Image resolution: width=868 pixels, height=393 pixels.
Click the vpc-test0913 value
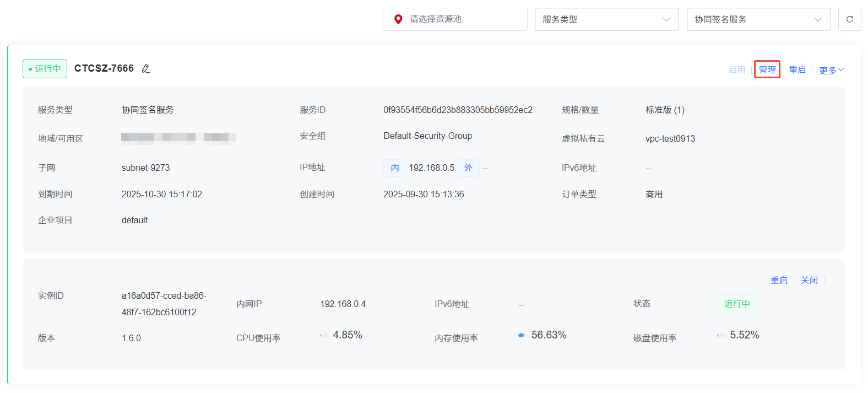coord(670,138)
